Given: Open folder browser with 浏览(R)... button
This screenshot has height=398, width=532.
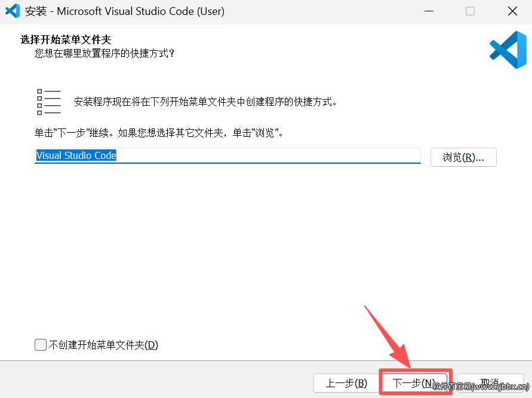Looking at the screenshot, I should (463, 157).
